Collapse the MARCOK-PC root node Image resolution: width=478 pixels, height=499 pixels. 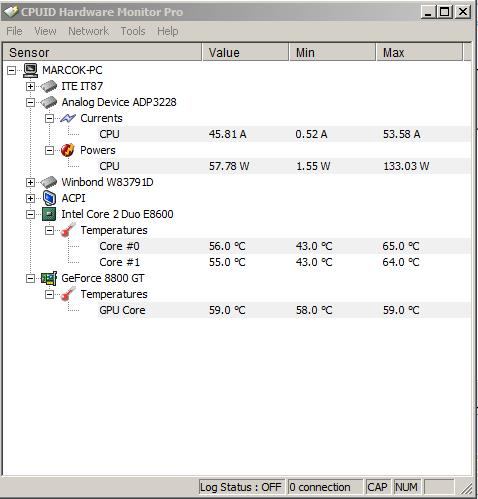12,70
